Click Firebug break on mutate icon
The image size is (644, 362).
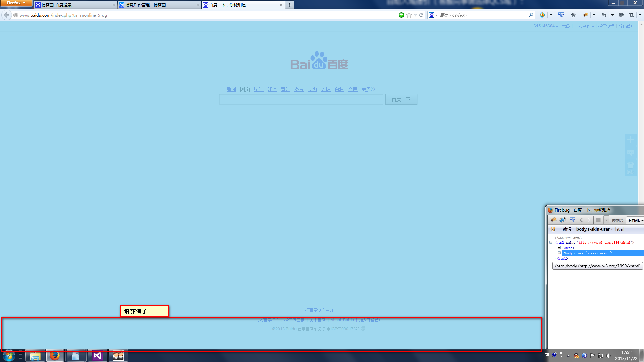553,229
